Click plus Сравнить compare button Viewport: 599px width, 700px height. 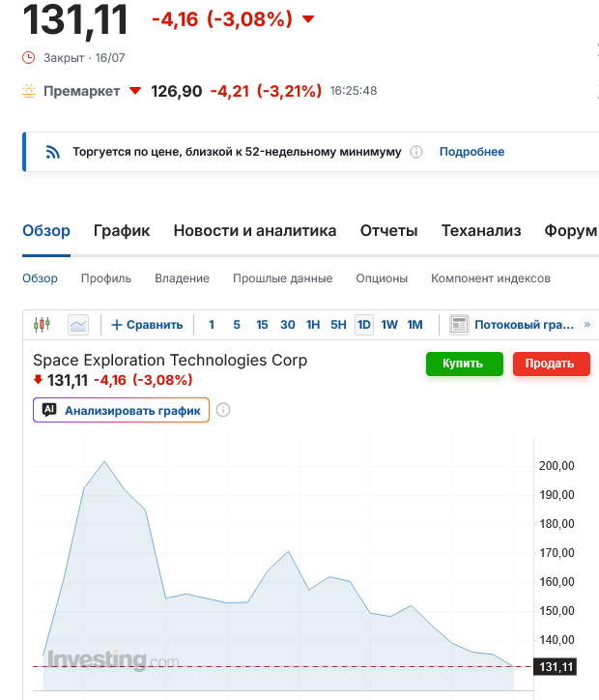pyautogui.click(x=147, y=325)
